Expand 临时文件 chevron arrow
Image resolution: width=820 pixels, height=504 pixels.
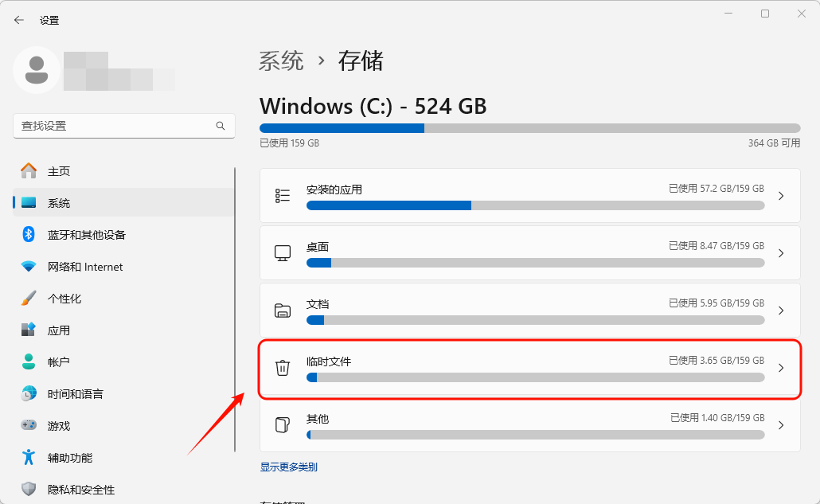(781, 368)
